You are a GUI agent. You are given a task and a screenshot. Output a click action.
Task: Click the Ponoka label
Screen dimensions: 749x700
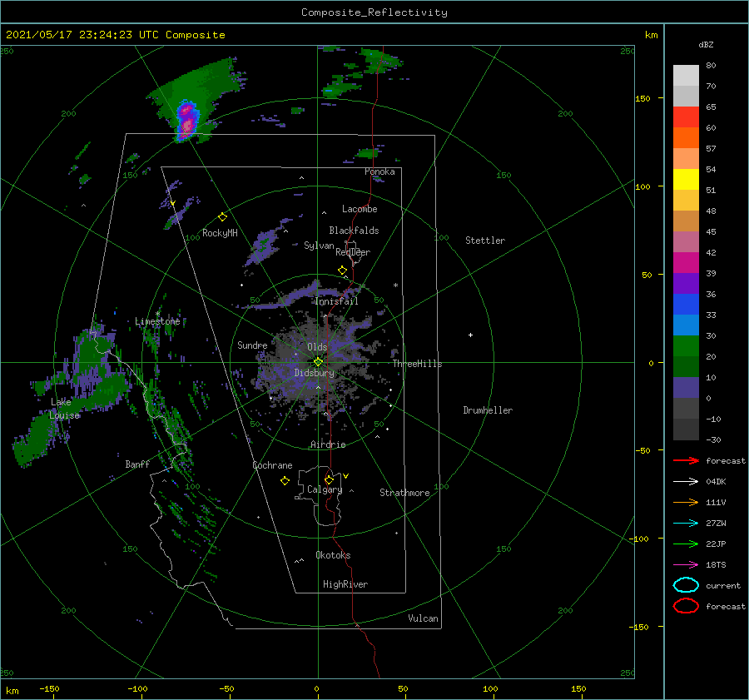[379, 171]
